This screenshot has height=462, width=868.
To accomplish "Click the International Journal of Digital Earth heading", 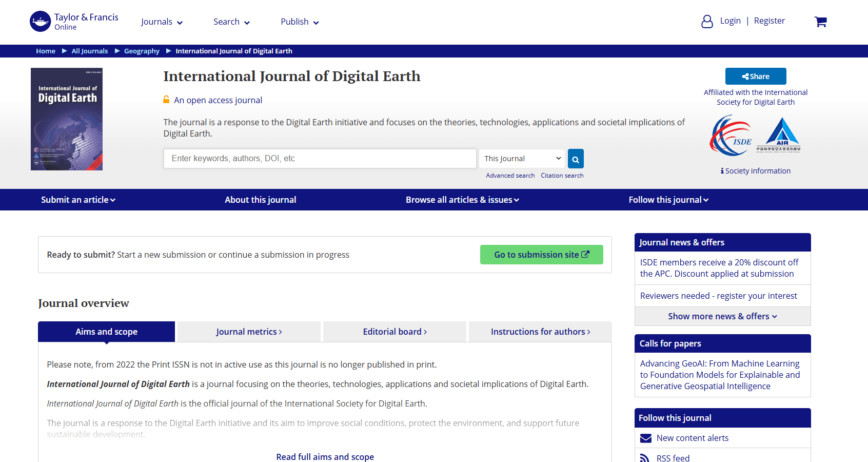I will pyautogui.click(x=292, y=76).
